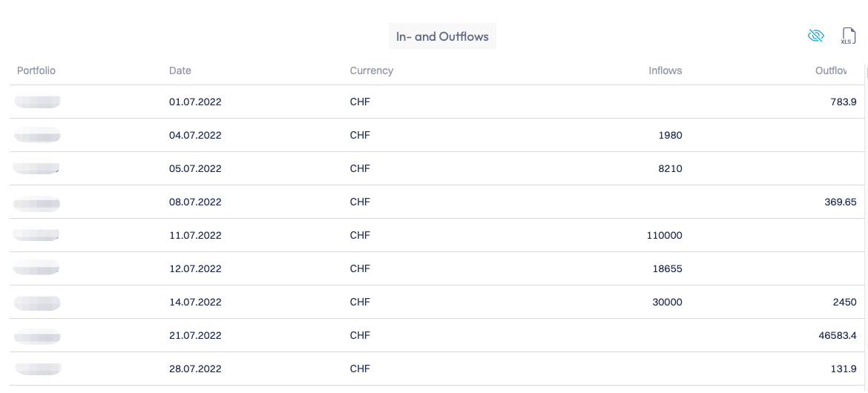This screenshot has width=868, height=393.
Task: Click the 30000 inflow on 14.07.2022
Action: [667, 302]
